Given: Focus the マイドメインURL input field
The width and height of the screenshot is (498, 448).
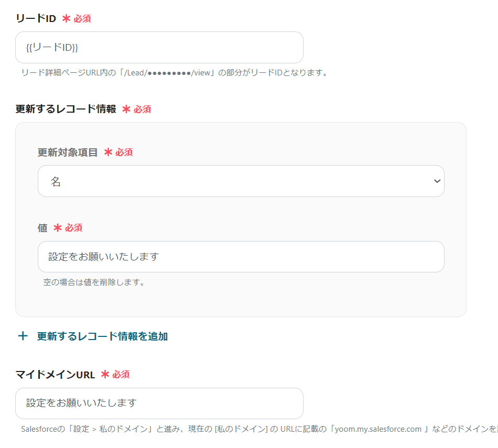Looking at the screenshot, I should click(x=159, y=403).
